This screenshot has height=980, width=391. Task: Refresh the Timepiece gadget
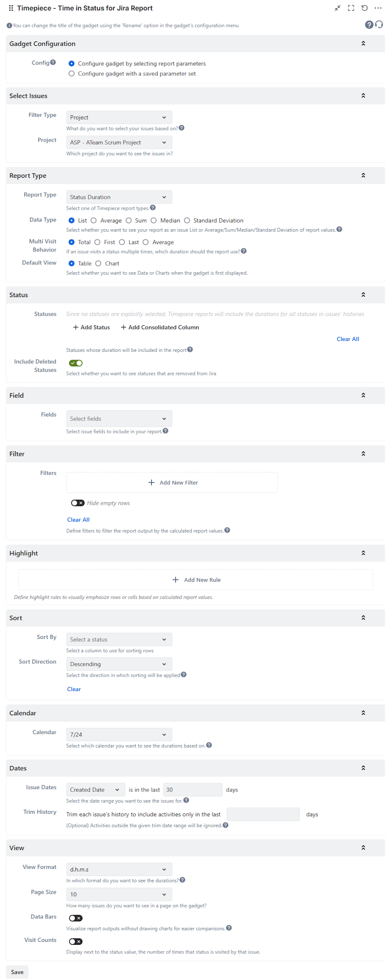click(x=364, y=8)
